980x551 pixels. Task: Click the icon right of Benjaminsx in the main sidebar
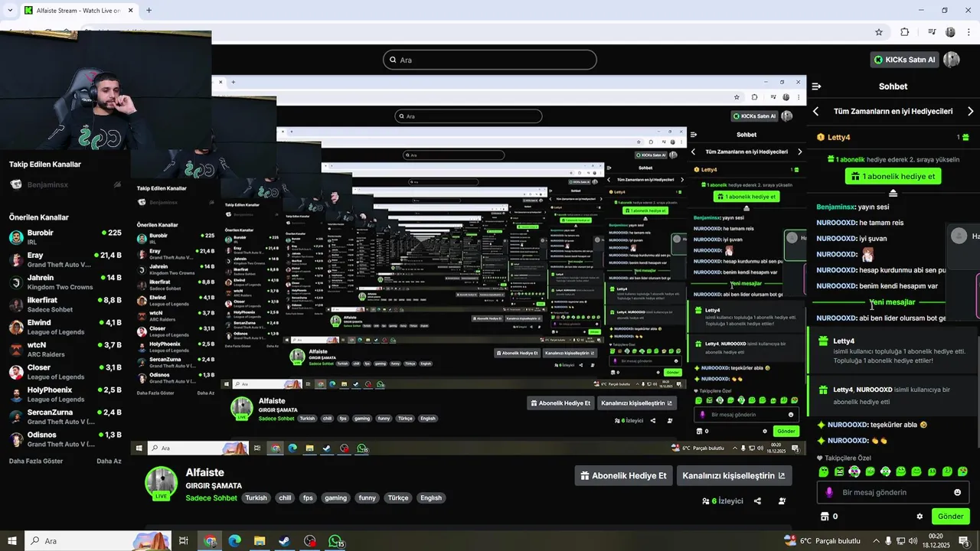pyautogui.click(x=117, y=184)
